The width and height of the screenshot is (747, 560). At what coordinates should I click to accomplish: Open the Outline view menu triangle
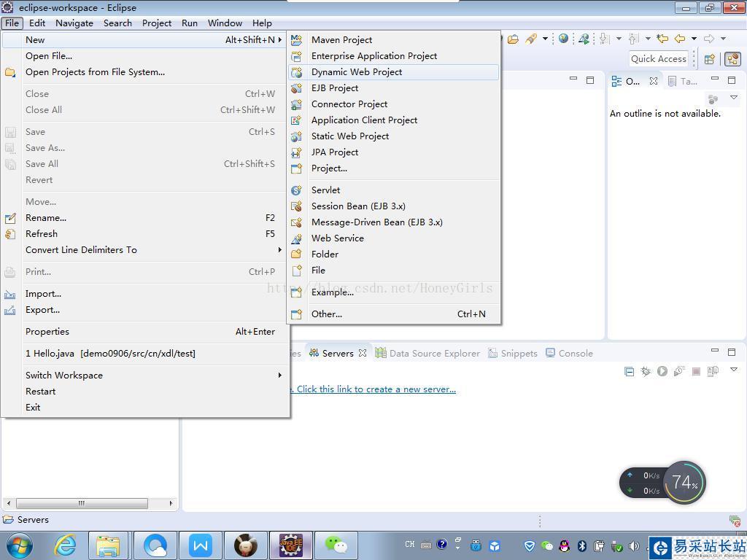click(x=734, y=98)
